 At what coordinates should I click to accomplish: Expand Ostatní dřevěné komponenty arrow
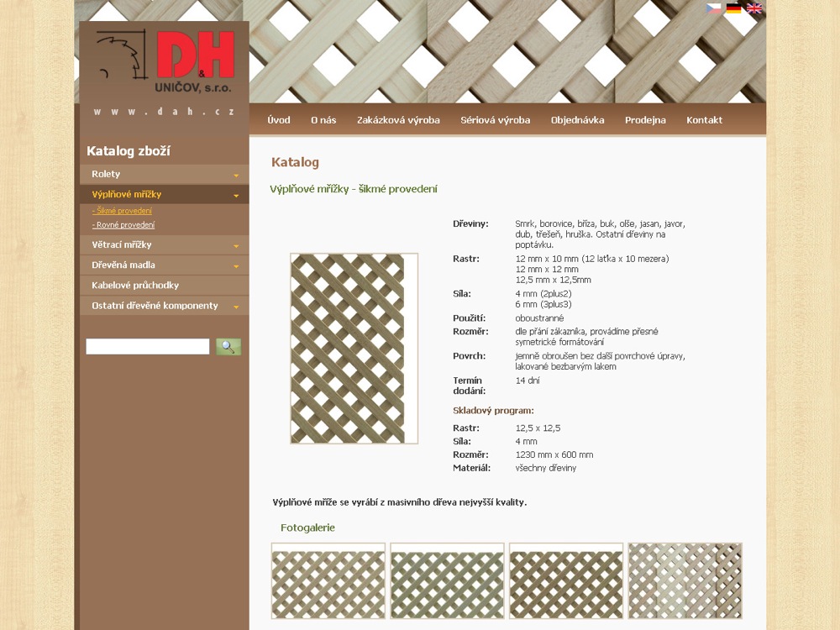[236, 307]
